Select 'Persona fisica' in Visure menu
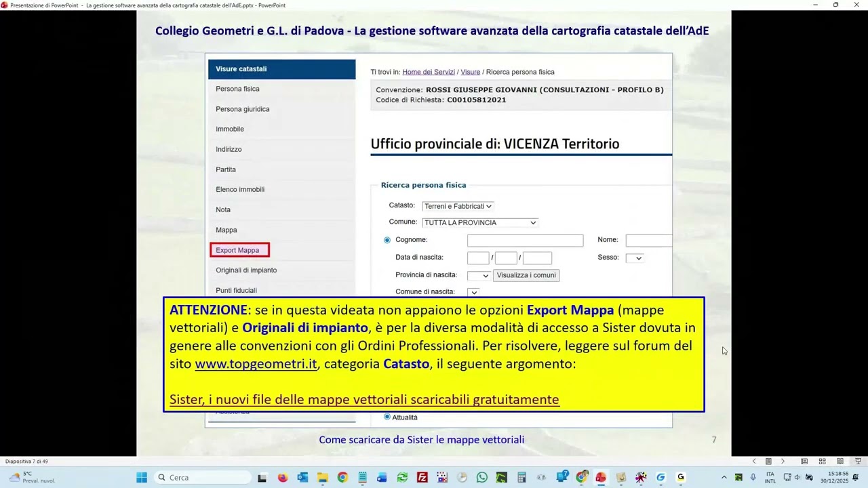The height and width of the screenshot is (488, 868). pos(237,89)
